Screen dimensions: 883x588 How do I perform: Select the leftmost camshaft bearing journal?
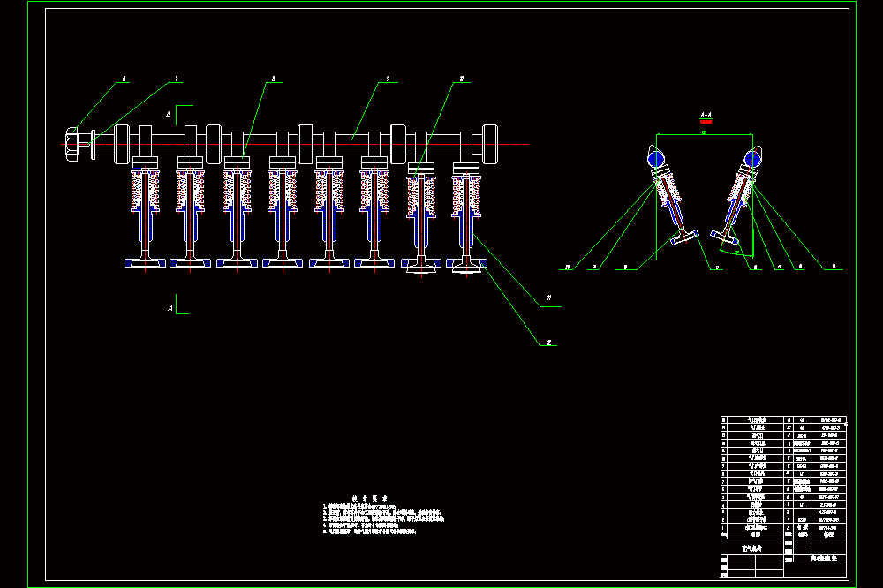tap(122, 144)
